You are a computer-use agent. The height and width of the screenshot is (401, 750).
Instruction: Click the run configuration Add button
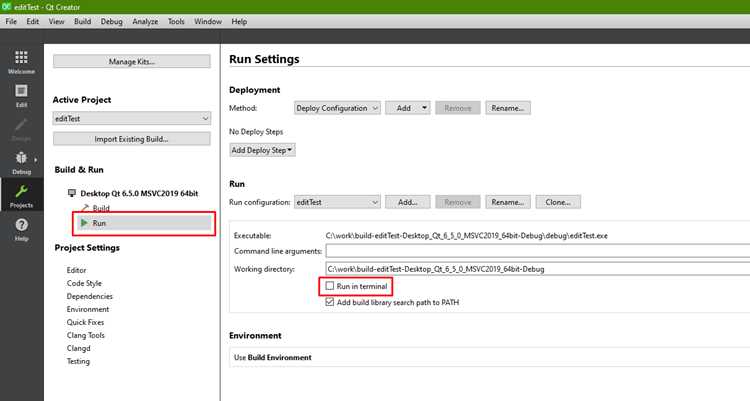point(408,202)
